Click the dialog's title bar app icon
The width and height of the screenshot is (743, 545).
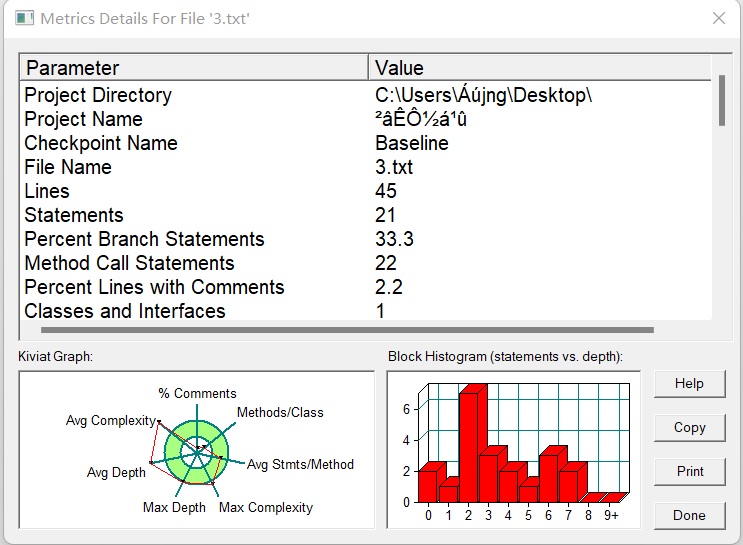point(25,18)
